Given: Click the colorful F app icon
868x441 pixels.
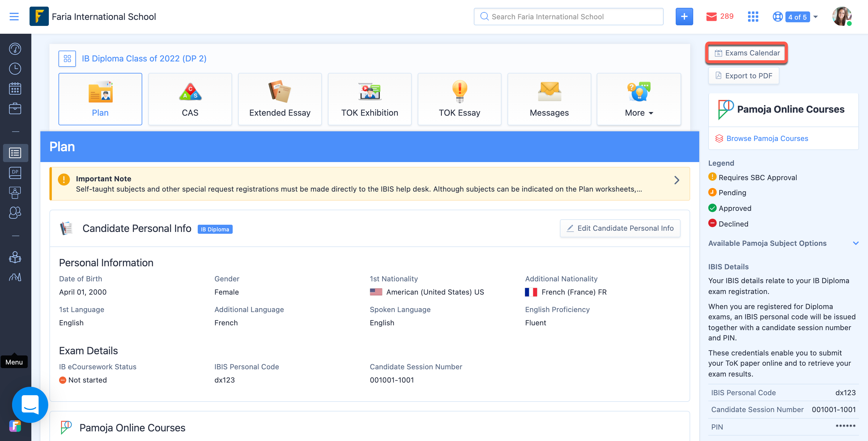Looking at the screenshot, I should (x=15, y=426).
